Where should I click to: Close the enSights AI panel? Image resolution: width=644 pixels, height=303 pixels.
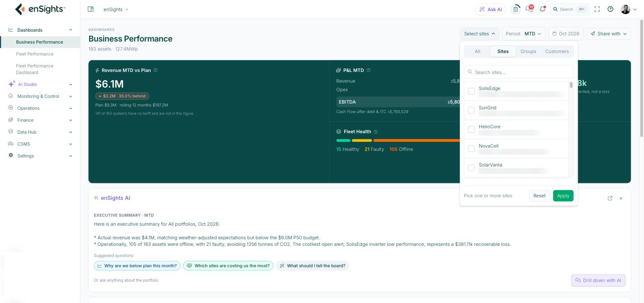tap(621, 198)
